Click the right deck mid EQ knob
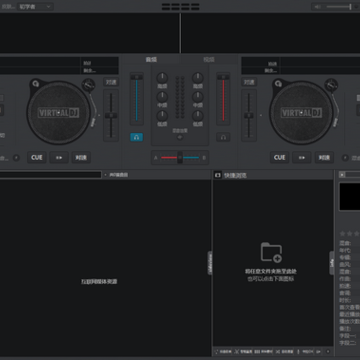360x360 pixels. click(x=198, y=97)
